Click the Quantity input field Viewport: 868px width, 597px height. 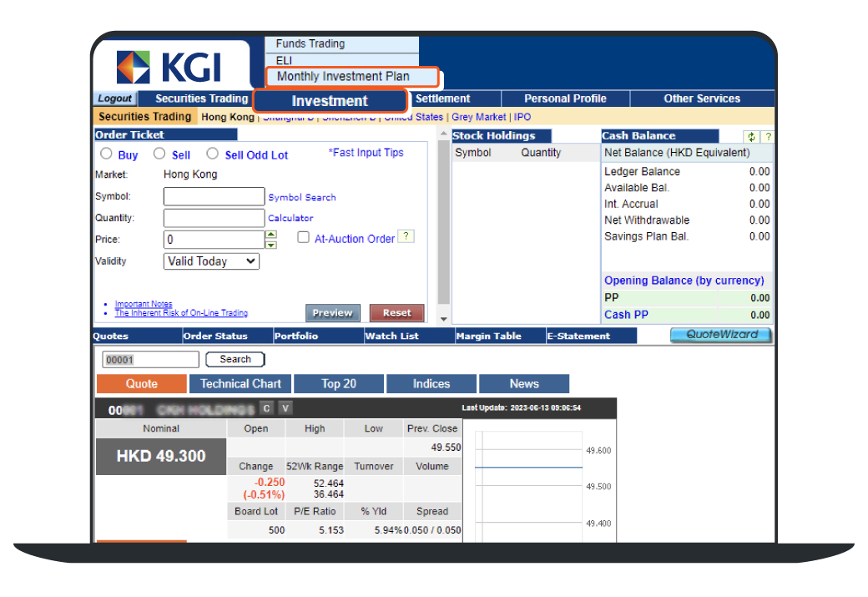214,218
